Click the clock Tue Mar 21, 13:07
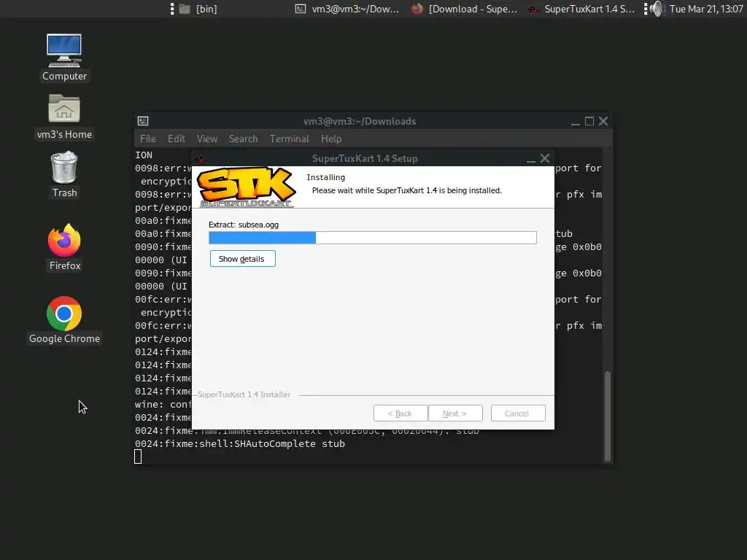Image resolution: width=747 pixels, height=560 pixels. [706, 9]
